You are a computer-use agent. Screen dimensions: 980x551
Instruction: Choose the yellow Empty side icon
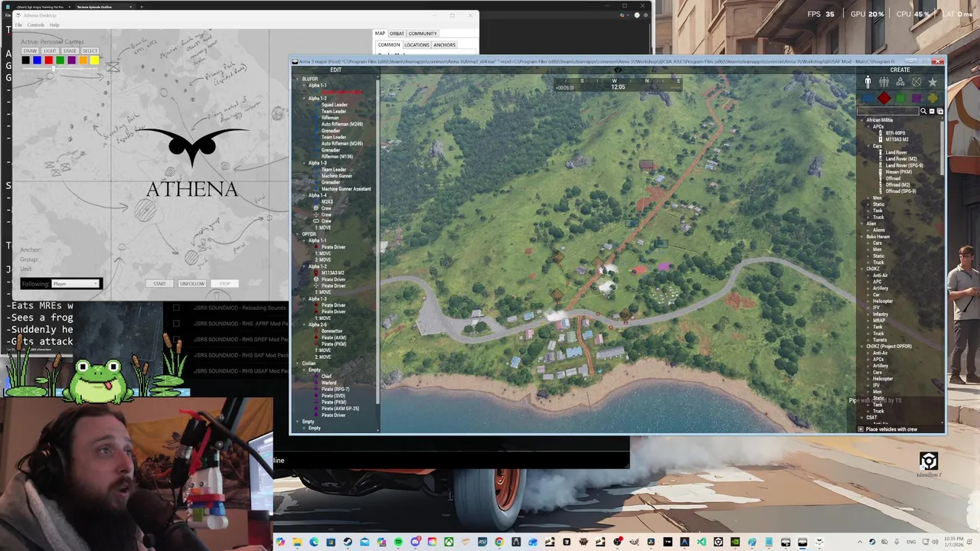pyautogui.click(x=933, y=98)
